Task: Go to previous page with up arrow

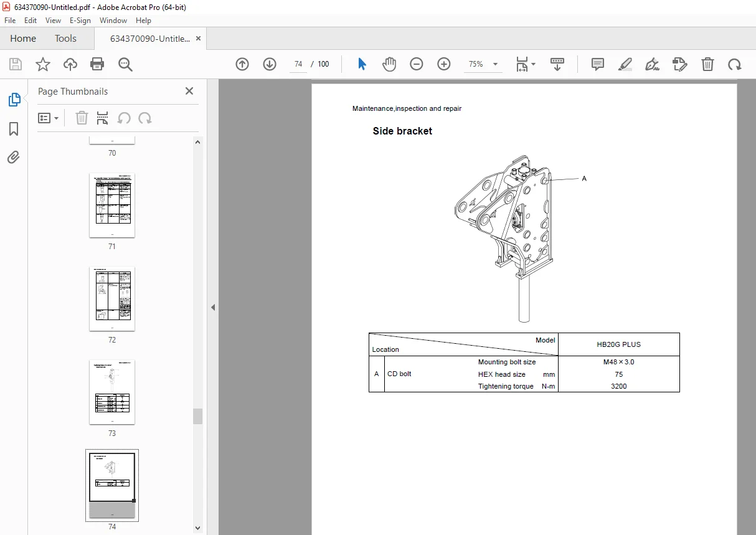Action: point(242,64)
